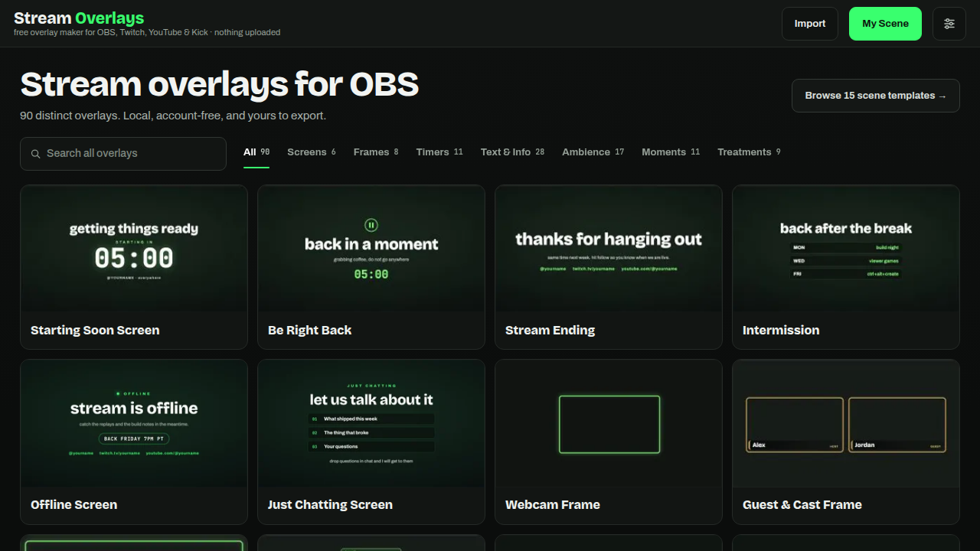Open the Be Right Back preview
The width and height of the screenshot is (980, 551).
point(371,248)
